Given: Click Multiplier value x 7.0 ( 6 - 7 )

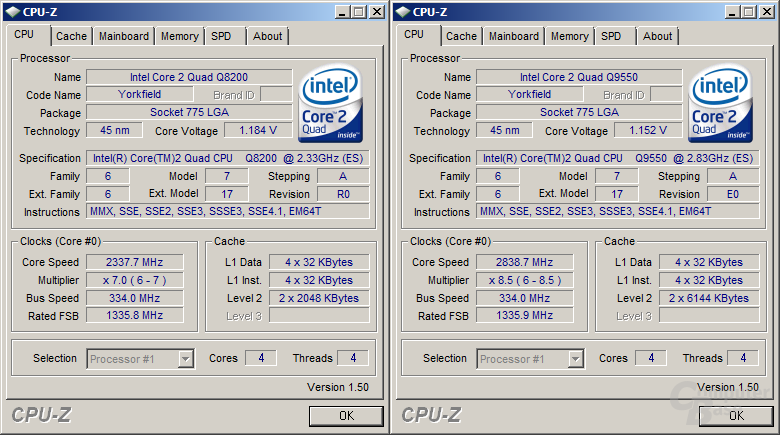Looking at the screenshot, I should click(135, 280).
